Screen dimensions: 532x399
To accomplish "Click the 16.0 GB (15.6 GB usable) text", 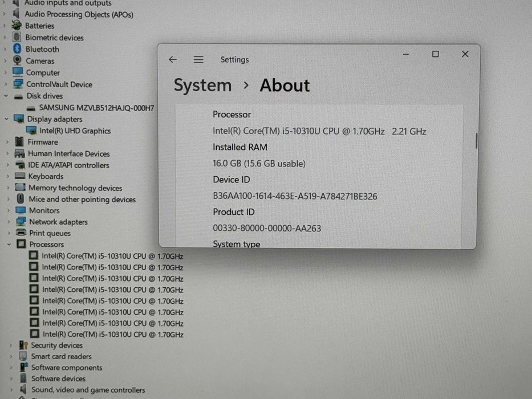I will pyautogui.click(x=259, y=164).
